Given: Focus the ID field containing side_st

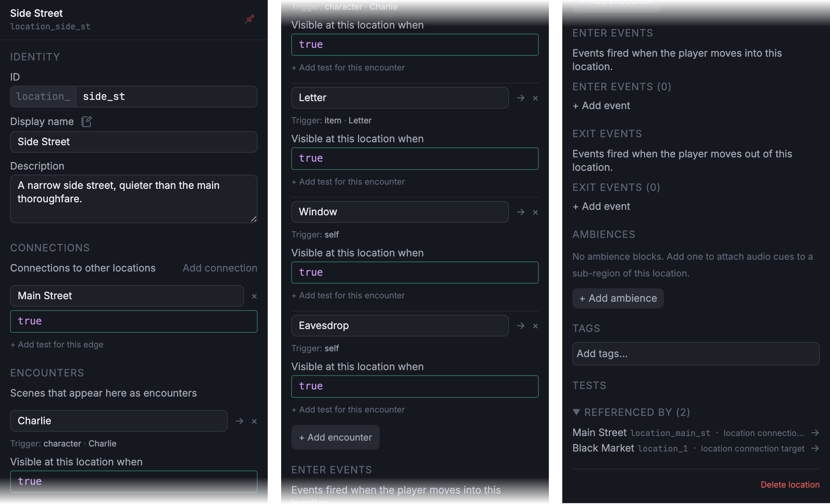Looking at the screenshot, I should [167, 97].
